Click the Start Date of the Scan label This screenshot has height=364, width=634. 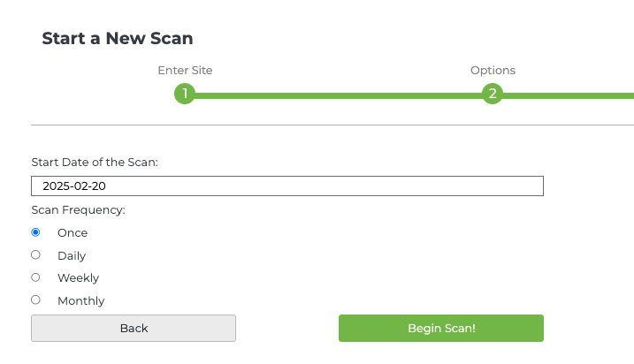[95, 162]
